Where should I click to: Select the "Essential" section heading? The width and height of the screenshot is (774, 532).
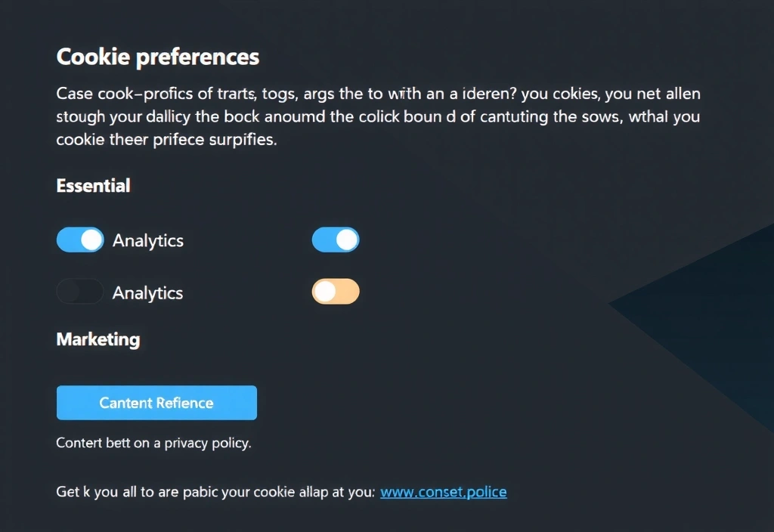[x=94, y=185]
